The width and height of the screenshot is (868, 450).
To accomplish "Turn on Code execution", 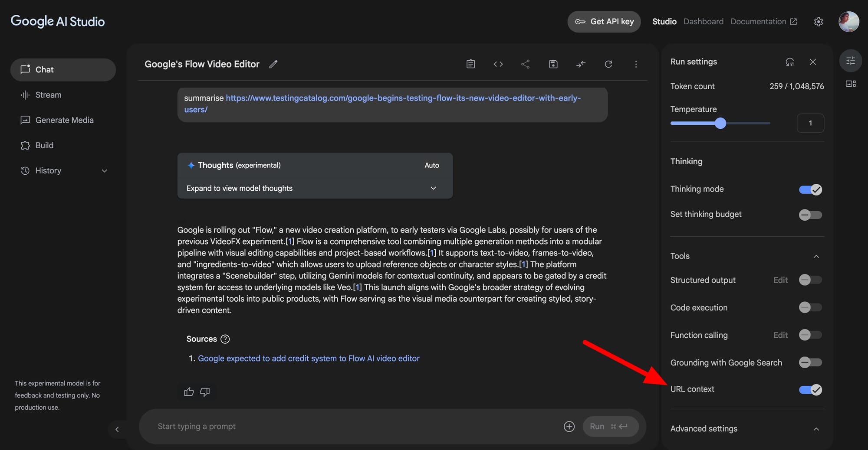I will (x=810, y=307).
